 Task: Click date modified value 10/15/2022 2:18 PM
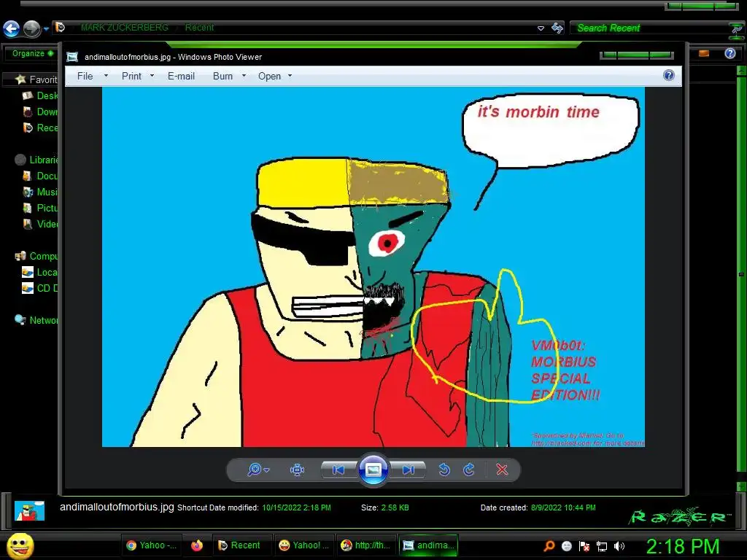296,507
